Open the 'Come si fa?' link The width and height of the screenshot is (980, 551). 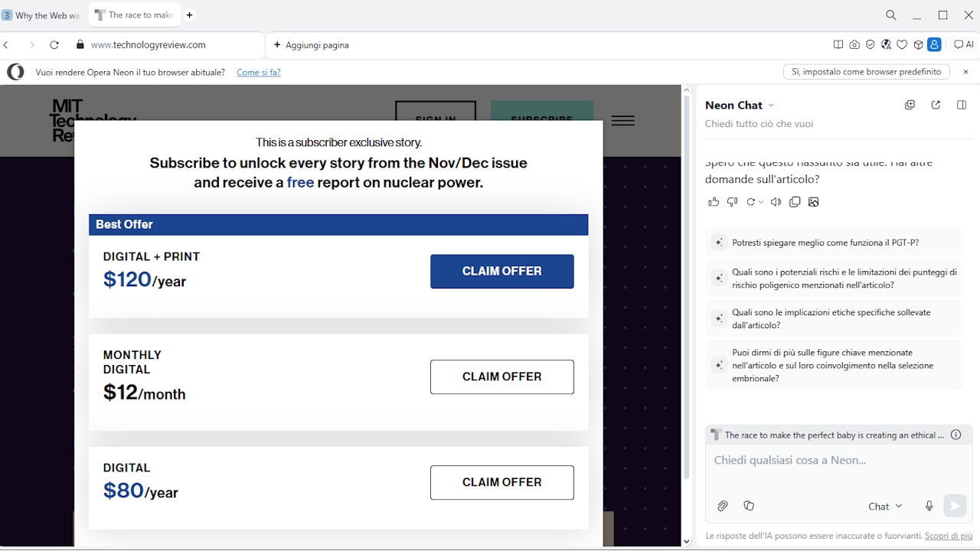(x=258, y=71)
